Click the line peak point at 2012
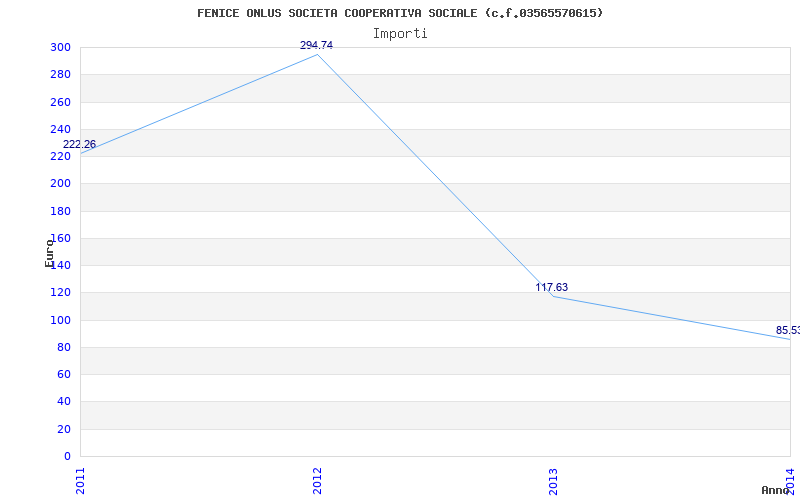The image size is (800, 500). click(317, 55)
